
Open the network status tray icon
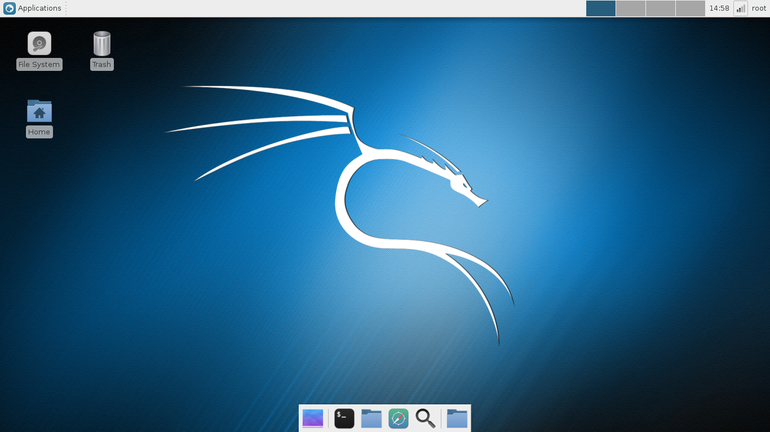[x=741, y=8]
